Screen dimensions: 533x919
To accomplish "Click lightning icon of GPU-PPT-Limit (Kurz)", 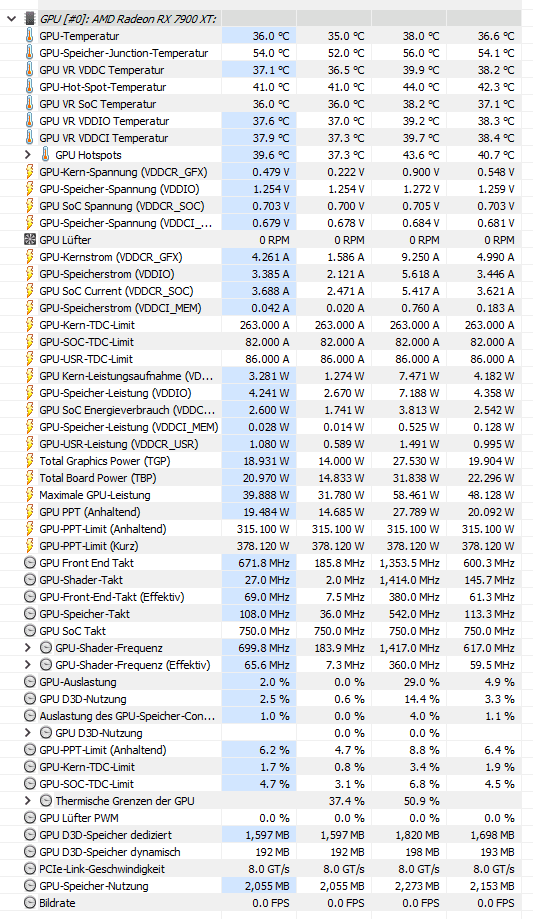I will click(x=29, y=546).
